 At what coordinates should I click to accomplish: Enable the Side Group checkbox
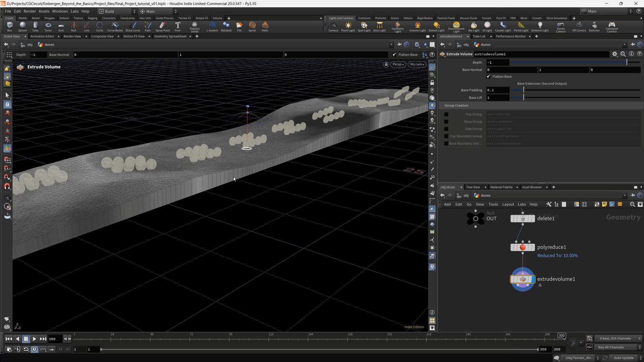446,129
